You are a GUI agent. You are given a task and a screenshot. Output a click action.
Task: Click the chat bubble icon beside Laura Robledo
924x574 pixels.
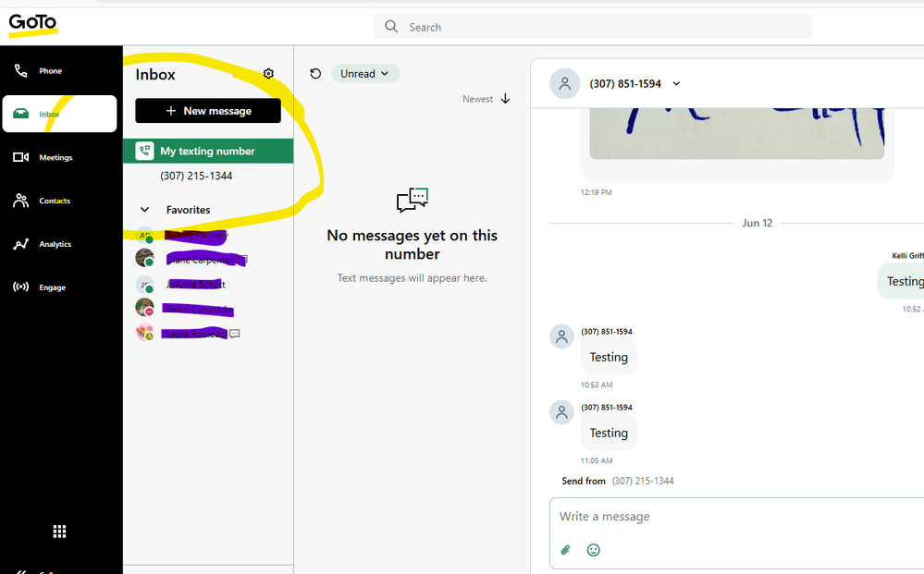coord(235,334)
